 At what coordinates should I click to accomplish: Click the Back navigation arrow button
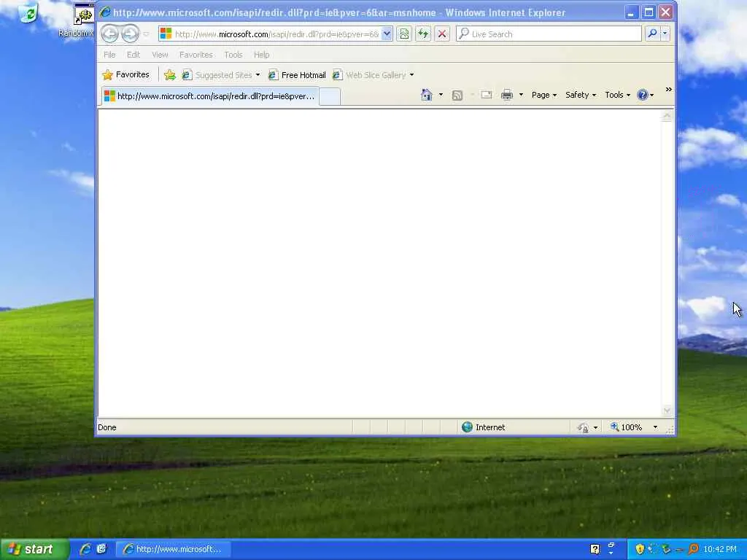pos(109,34)
